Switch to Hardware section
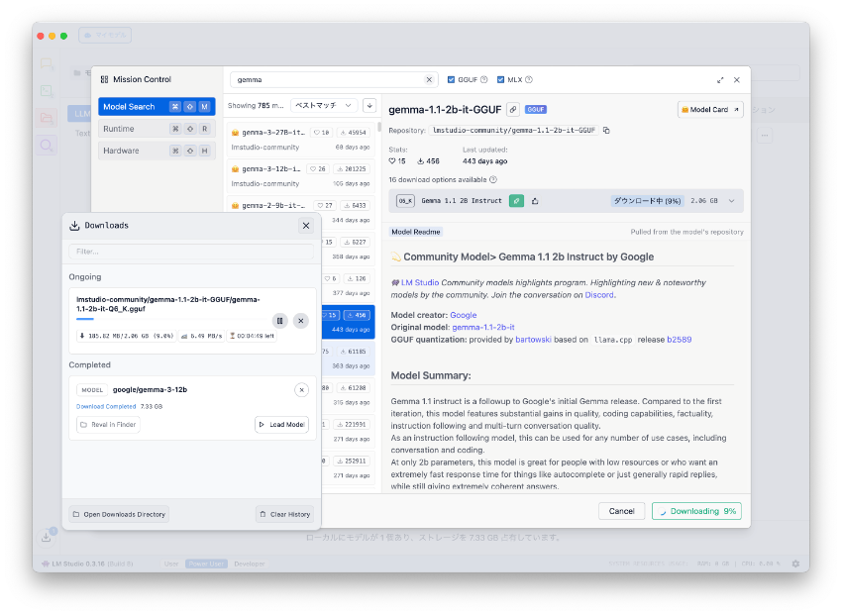The width and height of the screenshot is (842, 616). click(x=157, y=151)
